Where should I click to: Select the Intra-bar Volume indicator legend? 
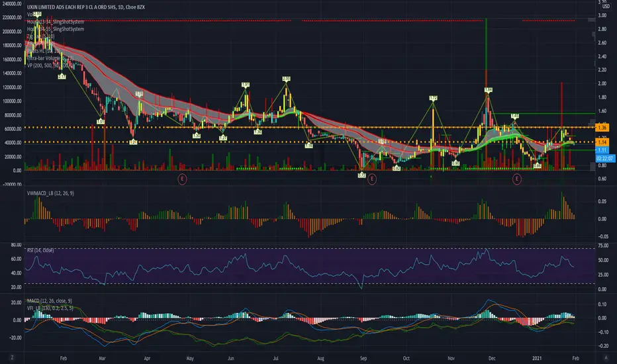(x=50, y=58)
